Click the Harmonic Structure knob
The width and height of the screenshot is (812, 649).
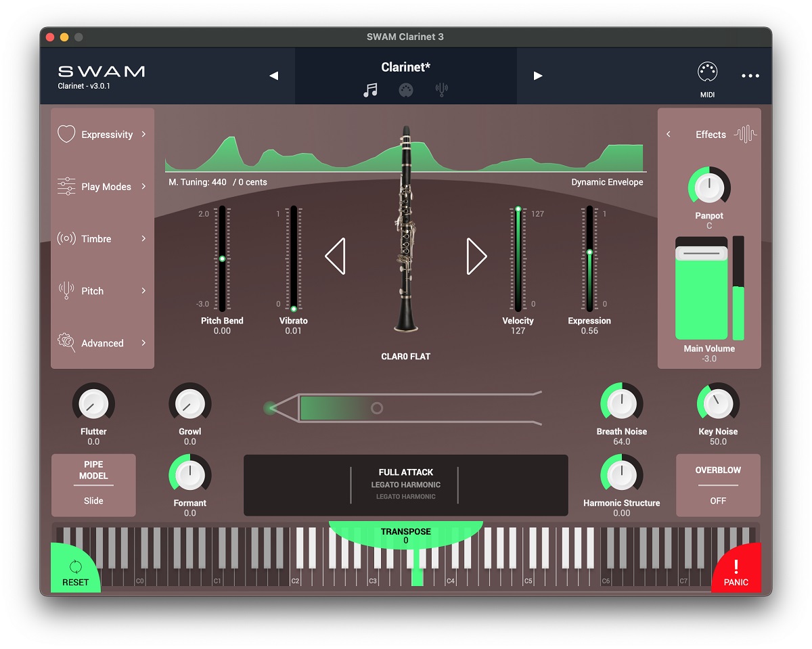click(x=622, y=475)
